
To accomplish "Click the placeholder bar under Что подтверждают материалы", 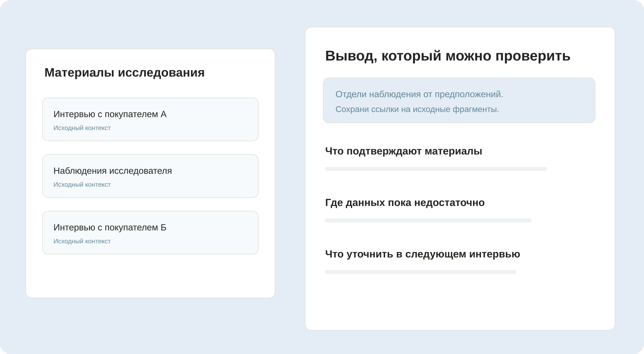I will point(436,169).
